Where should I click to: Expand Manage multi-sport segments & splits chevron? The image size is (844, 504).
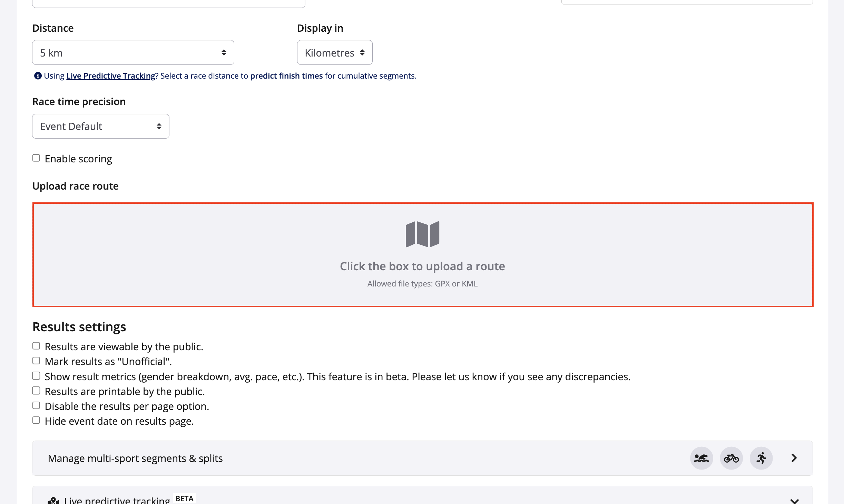coord(794,458)
